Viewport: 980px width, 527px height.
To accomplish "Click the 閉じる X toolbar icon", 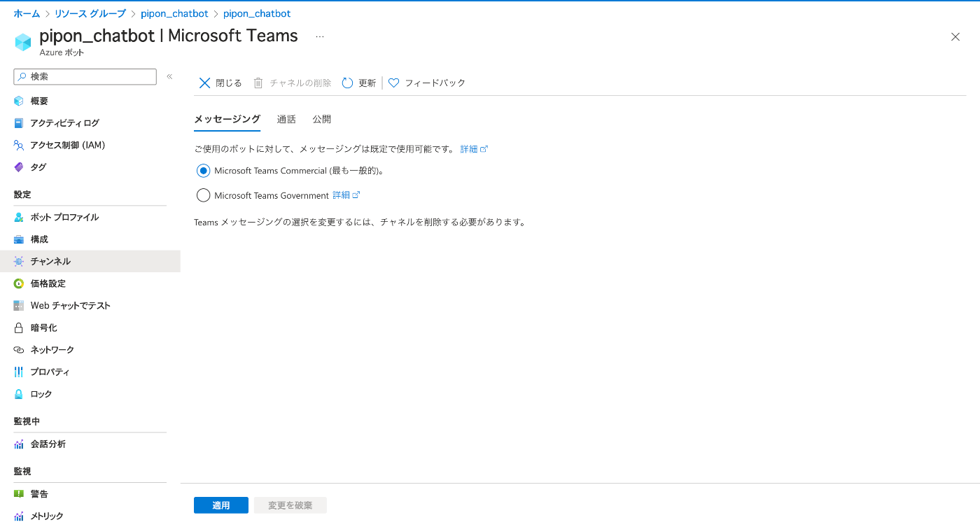I will click(204, 83).
